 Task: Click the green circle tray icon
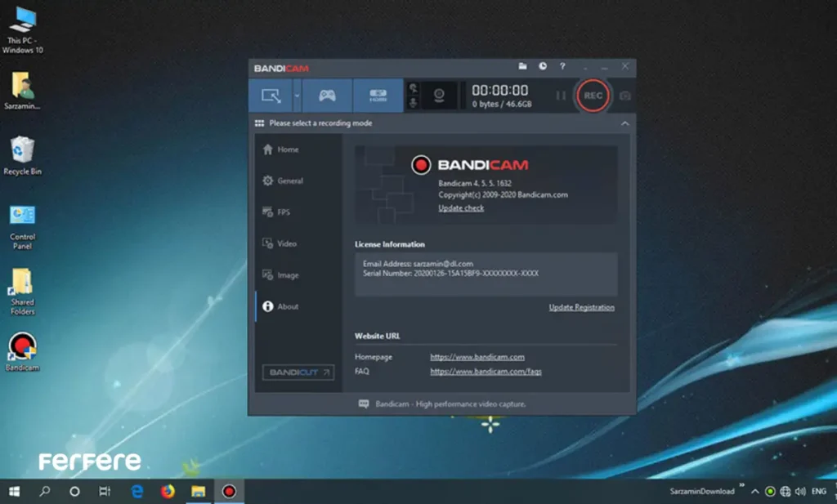(x=770, y=491)
